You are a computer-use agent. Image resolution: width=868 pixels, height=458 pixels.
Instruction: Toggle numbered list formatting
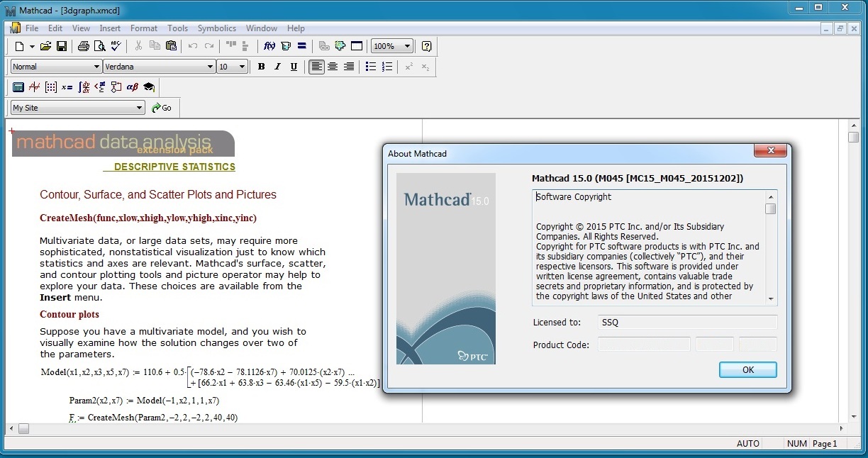click(387, 67)
